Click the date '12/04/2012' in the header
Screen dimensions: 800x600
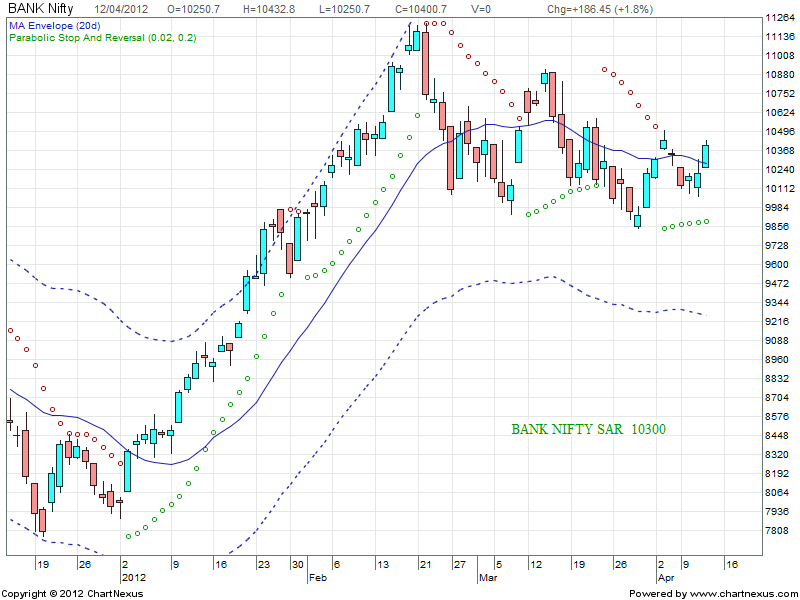point(121,9)
